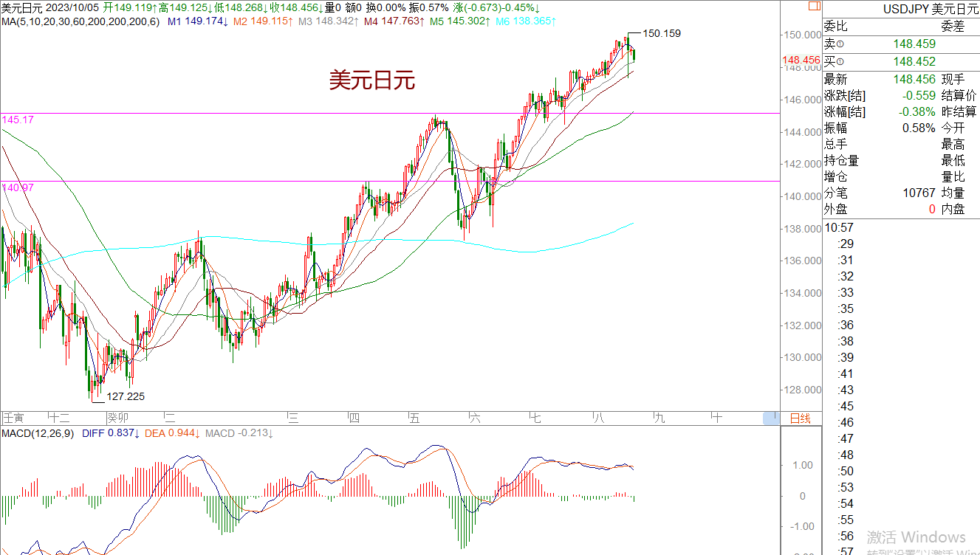Click the 最新 row label
The height and width of the screenshot is (555, 980).
(835, 80)
